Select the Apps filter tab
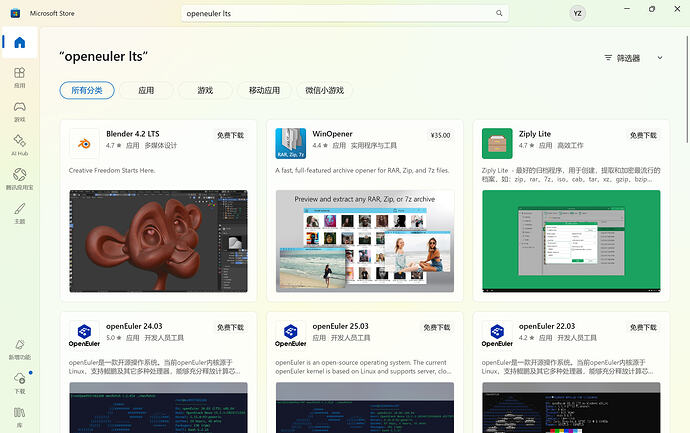This screenshot has width=690, height=433. coord(146,90)
